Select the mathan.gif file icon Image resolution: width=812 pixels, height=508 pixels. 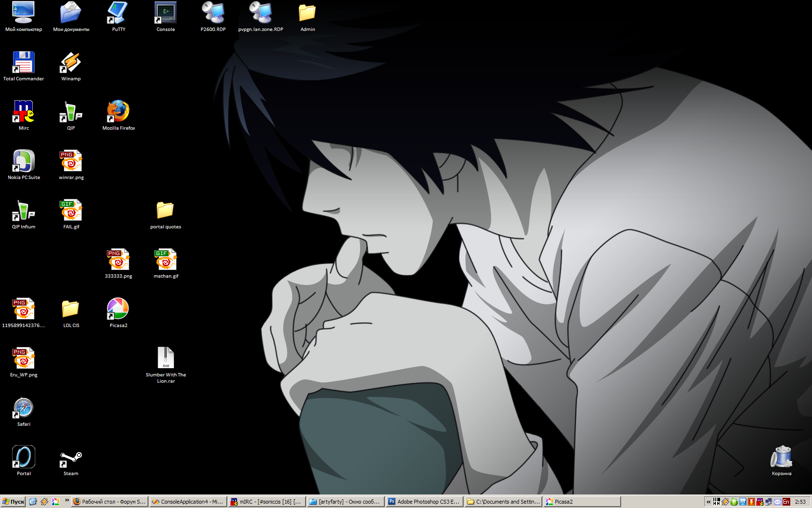[x=166, y=264]
